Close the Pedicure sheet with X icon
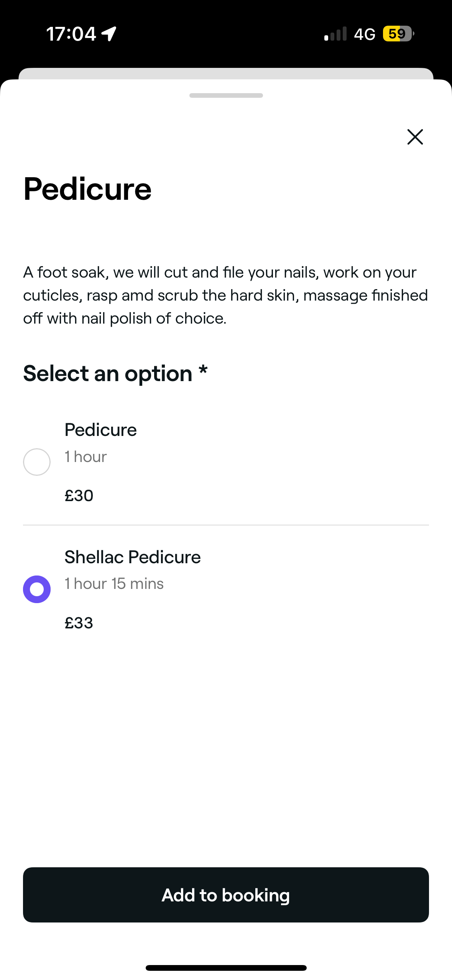Screen dimensions: 452x980 pos(415,137)
